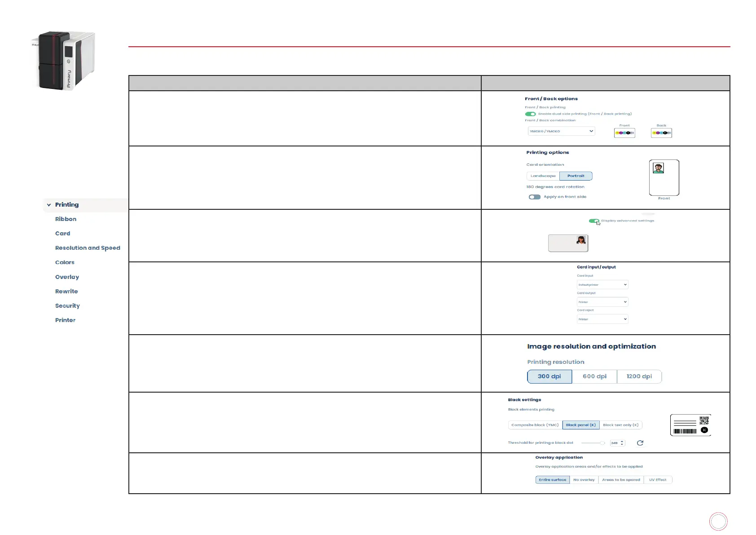Go to Resolution and Speed section
Screen dimensions: 756x535
coord(88,248)
